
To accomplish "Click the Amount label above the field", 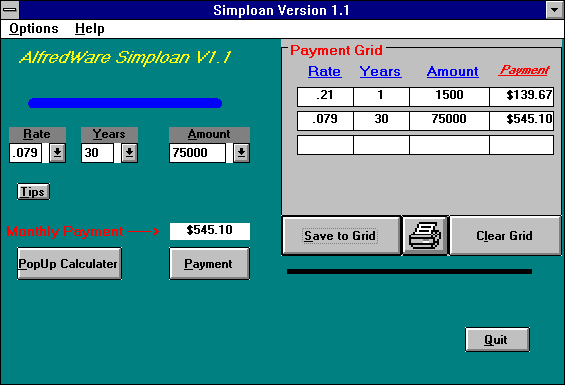I will tap(209, 134).
